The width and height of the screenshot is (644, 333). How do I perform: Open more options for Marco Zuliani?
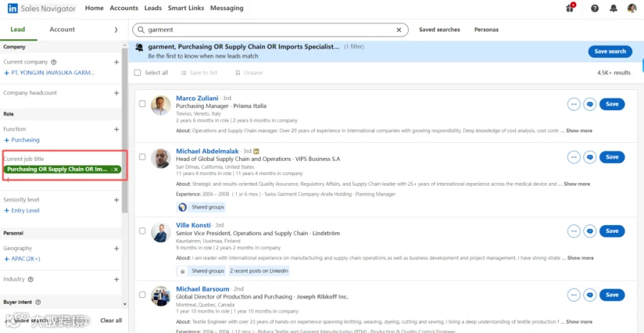point(574,104)
